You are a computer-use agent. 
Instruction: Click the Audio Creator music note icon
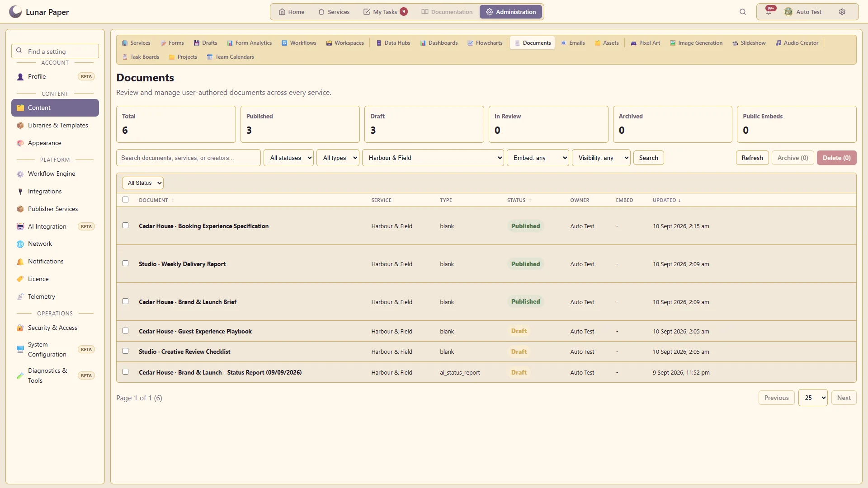pos(778,43)
